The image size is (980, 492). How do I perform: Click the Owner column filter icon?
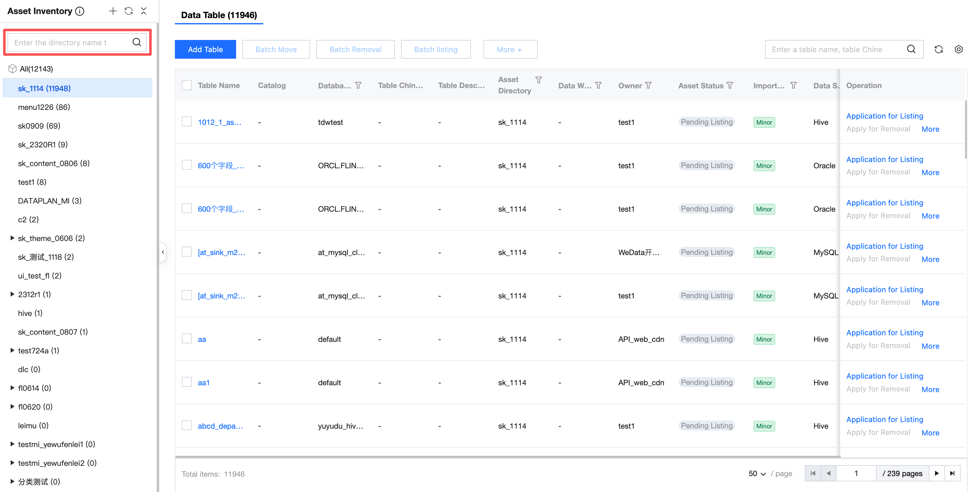click(x=649, y=86)
